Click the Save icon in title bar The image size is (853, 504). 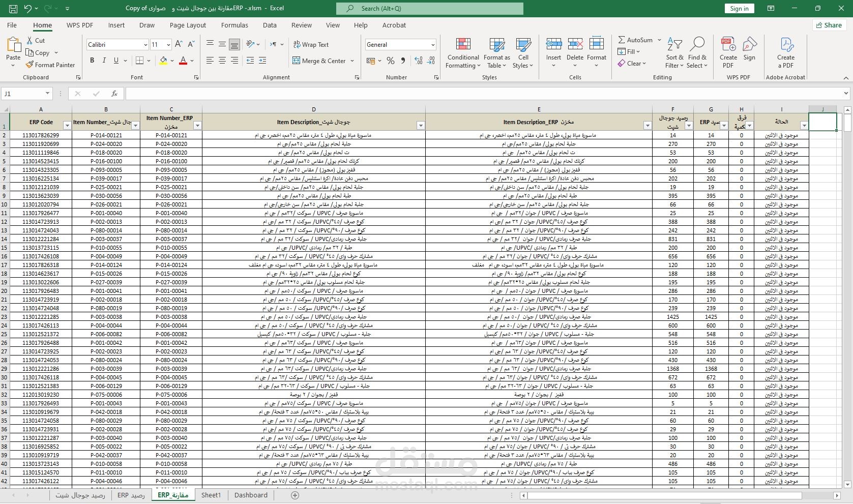tap(13, 9)
